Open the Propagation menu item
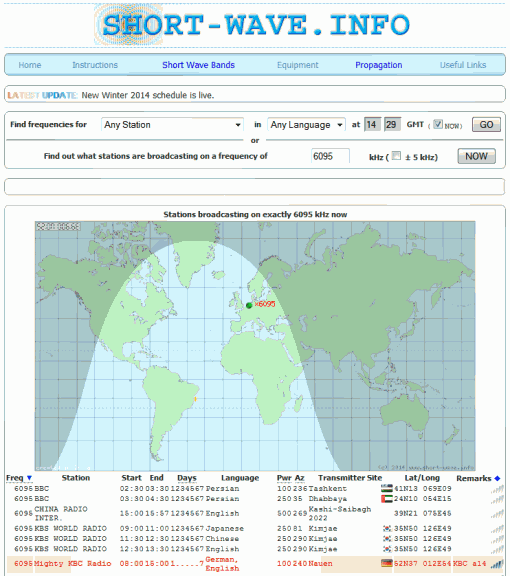 (x=378, y=65)
